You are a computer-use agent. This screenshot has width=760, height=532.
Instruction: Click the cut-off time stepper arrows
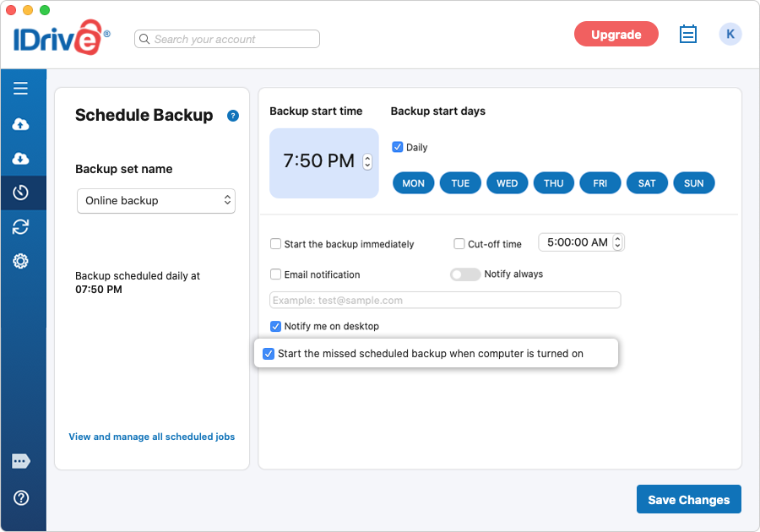(x=617, y=242)
